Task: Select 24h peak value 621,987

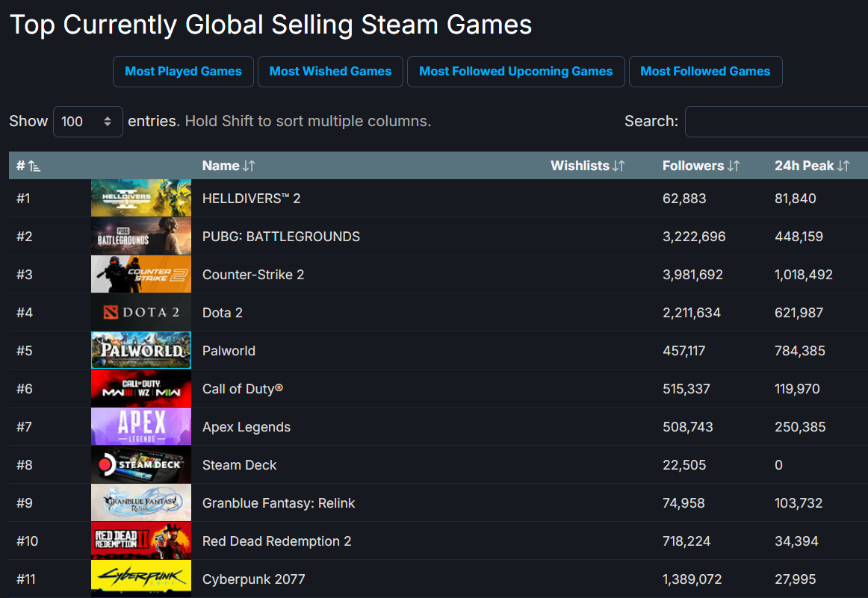Action: pyautogui.click(x=799, y=313)
